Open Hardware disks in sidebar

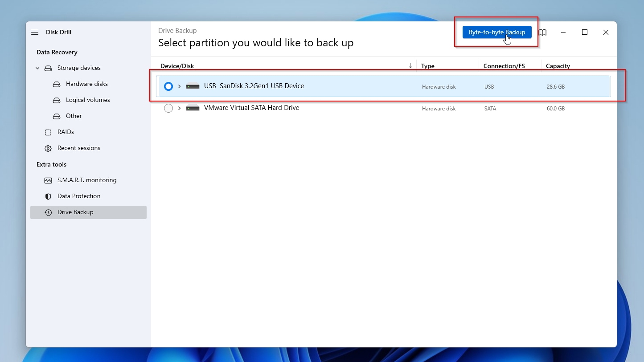[87, 84]
